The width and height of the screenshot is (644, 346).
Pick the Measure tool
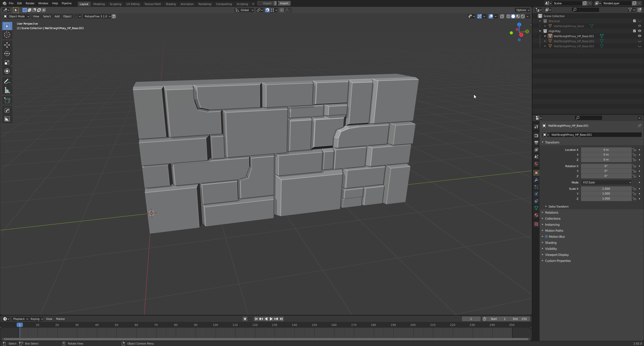pyautogui.click(x=7, y=90)
